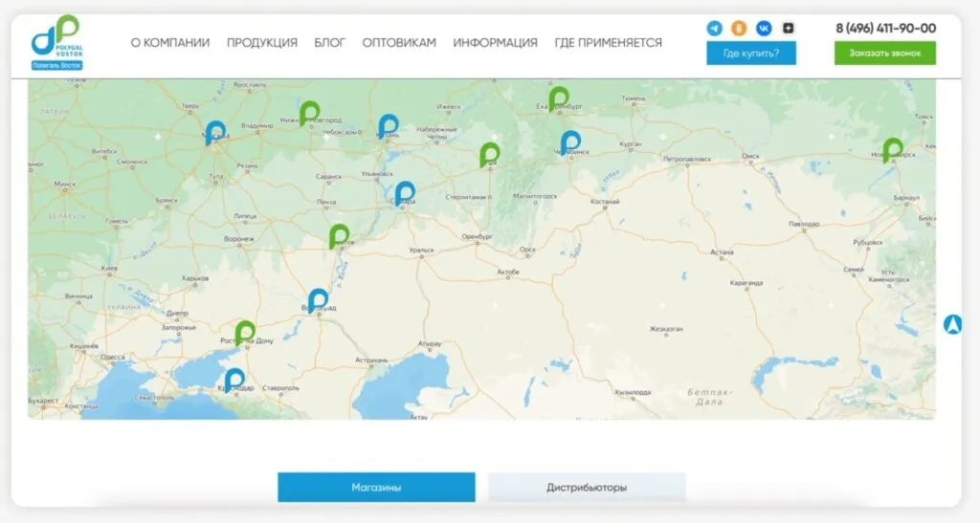Select the blue map pin on Краснодар

(234, 381)
